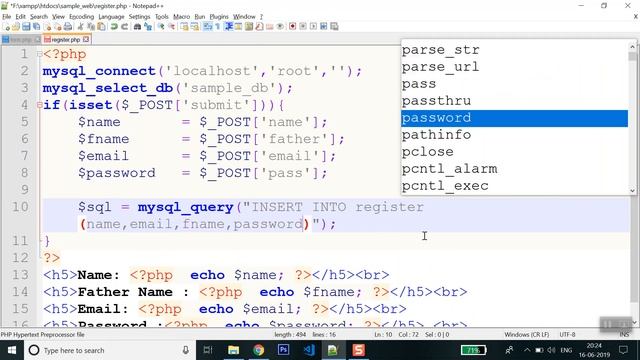Open the Plugins menu
This screenshot has height=360, width=640.
pyautogui.click(x=219, y=17)
